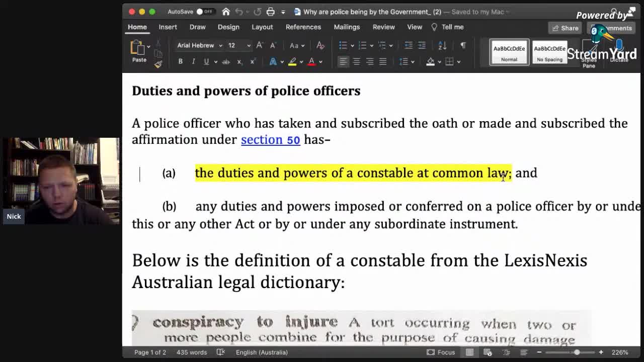This screenshot has height=362, width=644.
Task: Open Customize Quick Access Toolbar dropdown
Action: pos(283,12)
